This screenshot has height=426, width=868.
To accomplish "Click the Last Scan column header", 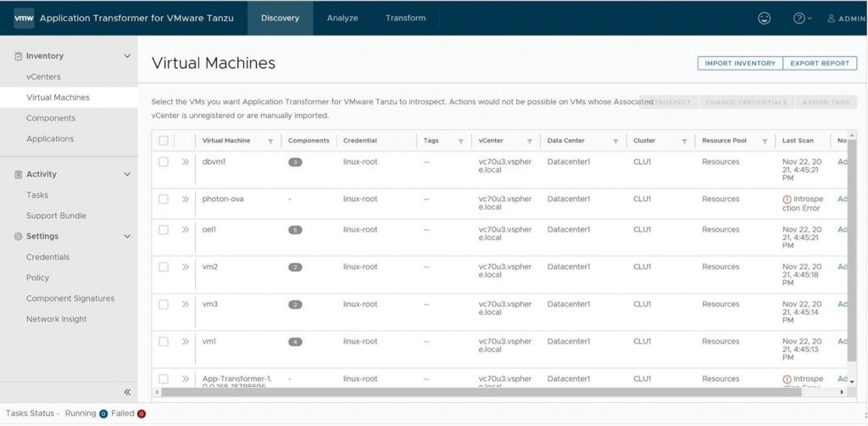I will (x=798, y=141).
